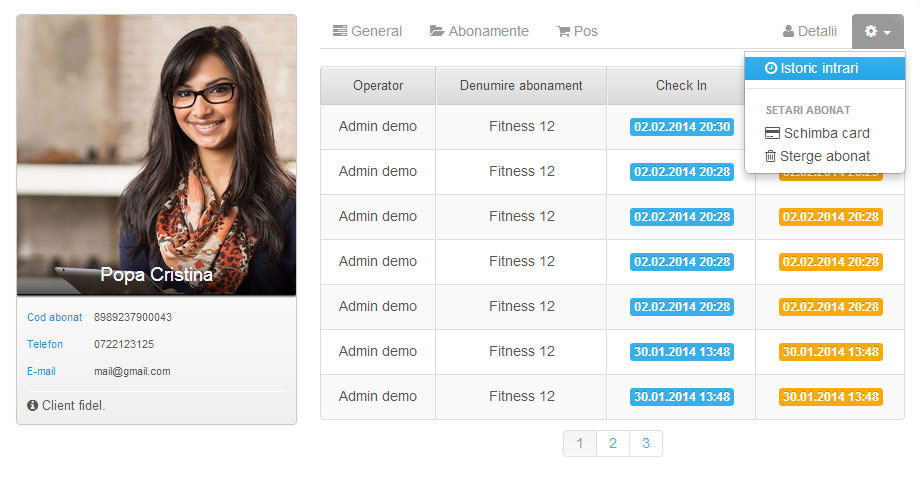The height and width of the screenshot is (477, 920).
Task: Click the mail@gmail.com email address
Action: pos(132,371)
